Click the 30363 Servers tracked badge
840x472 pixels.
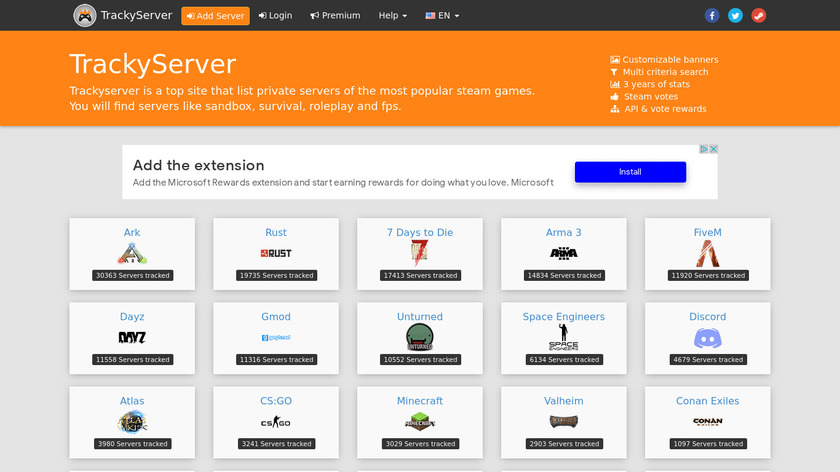[132, 275]
